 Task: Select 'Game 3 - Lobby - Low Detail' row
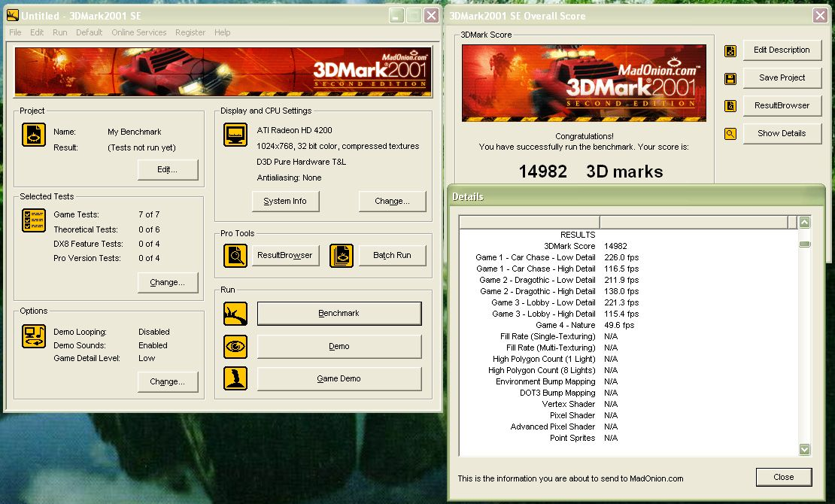point(628,302)
